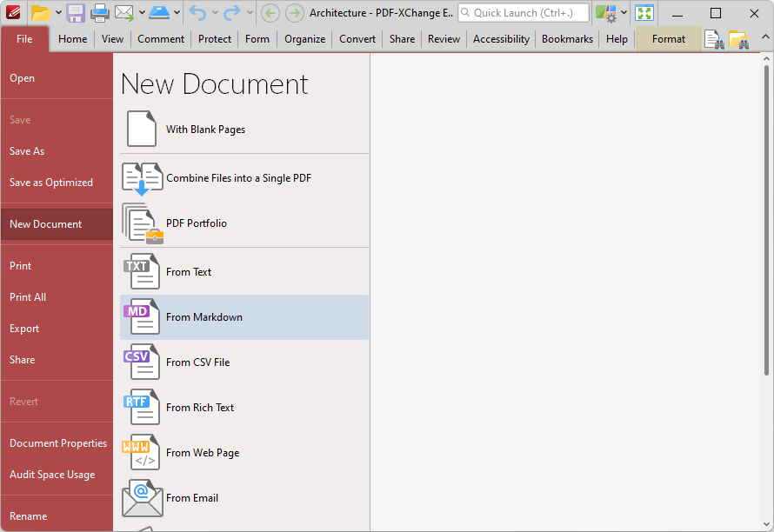Click the green Previous View arrow
774x532 pixels.
pyautogui.click(x=270, y=13)
